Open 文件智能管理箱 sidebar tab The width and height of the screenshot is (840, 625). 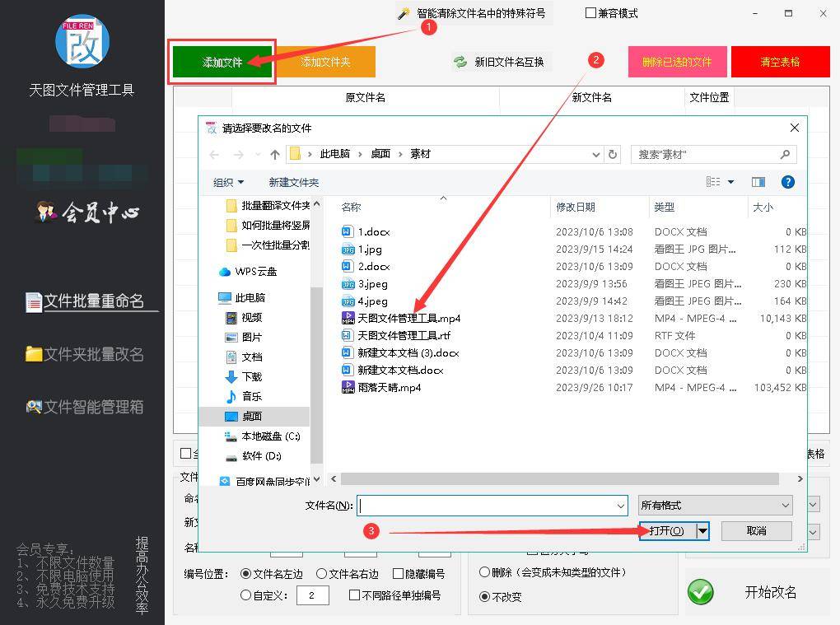85,407
